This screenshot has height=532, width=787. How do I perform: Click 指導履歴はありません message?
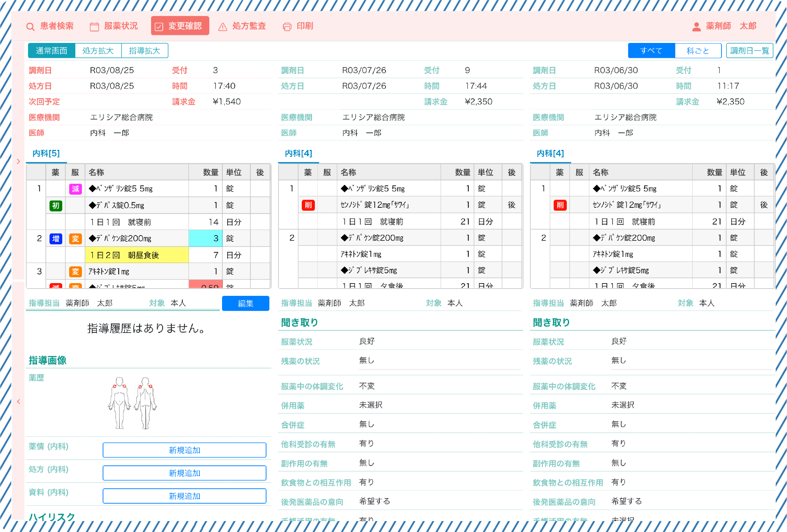click(147, 328)
